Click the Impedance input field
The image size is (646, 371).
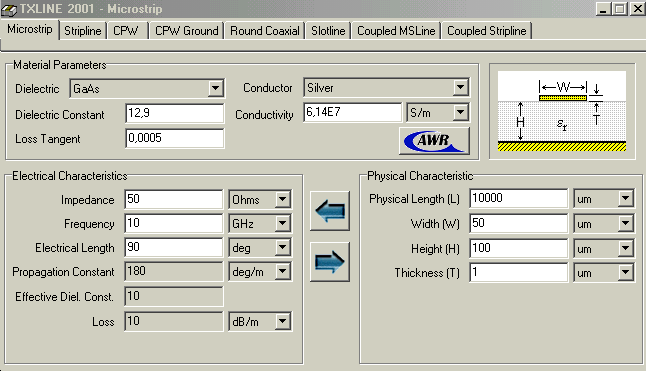pos(173,199)
